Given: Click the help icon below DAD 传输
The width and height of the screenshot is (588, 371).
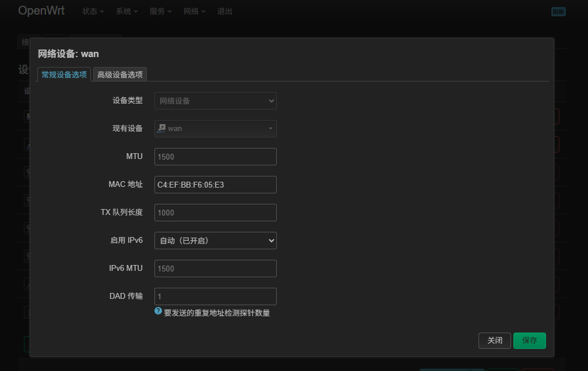Looking at the screenshot, I should (x=158, y=312).
